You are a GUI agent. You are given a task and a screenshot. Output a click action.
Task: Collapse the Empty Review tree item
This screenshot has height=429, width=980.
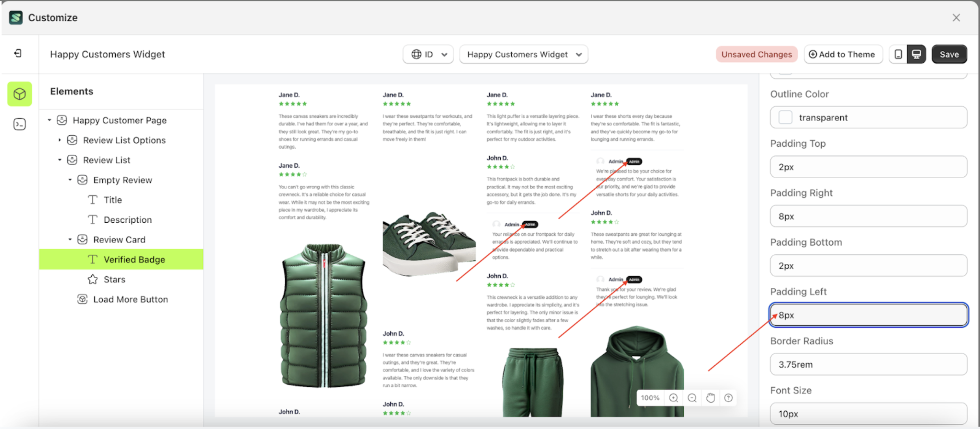(x=70, y=179)
